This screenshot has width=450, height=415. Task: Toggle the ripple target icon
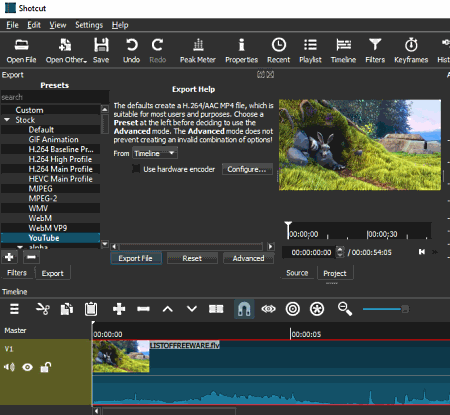(x=293, y=309)
